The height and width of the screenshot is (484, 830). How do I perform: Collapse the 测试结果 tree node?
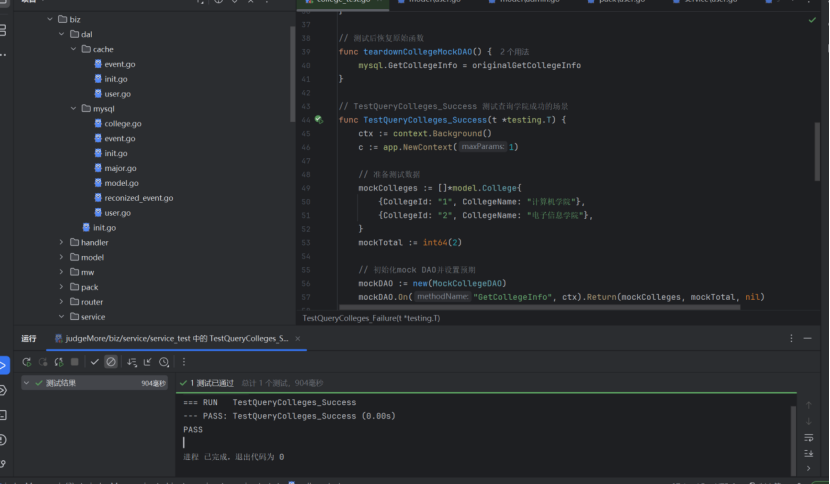pos(26,383)
